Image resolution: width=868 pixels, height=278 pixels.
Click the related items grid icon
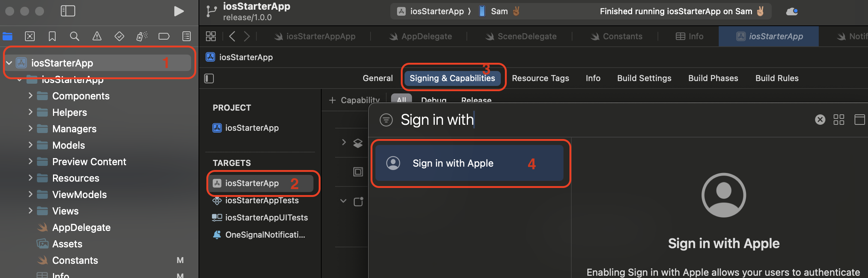[x=211, y=36]
